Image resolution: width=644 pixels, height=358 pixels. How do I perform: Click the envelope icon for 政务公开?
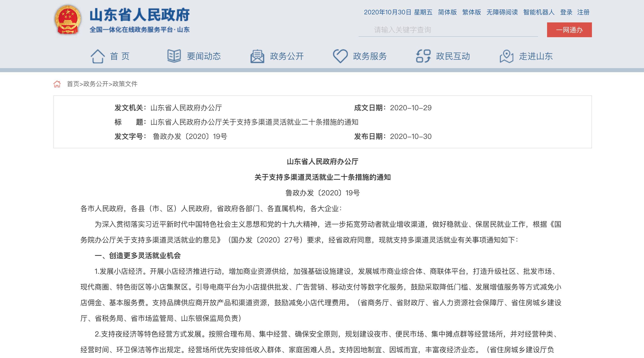pos(257,56)
